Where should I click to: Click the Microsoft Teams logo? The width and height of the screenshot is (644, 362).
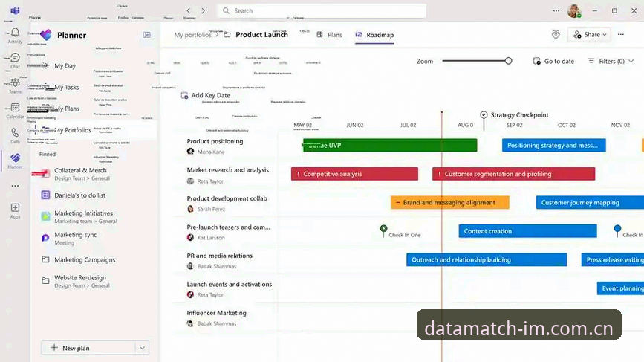tap(15, 10)
